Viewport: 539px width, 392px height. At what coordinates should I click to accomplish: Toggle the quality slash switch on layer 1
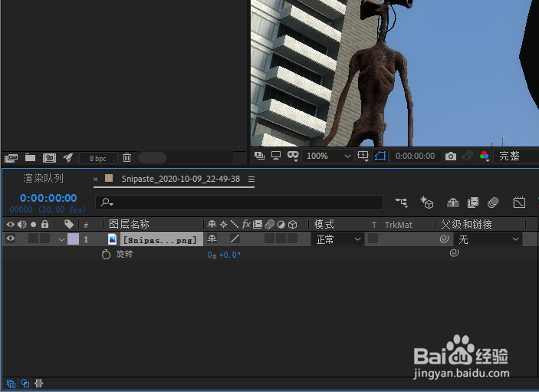[x=235, y=239]
